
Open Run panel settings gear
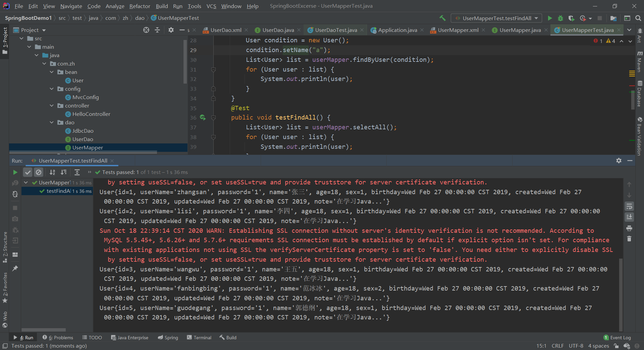(x=619, y=161)
